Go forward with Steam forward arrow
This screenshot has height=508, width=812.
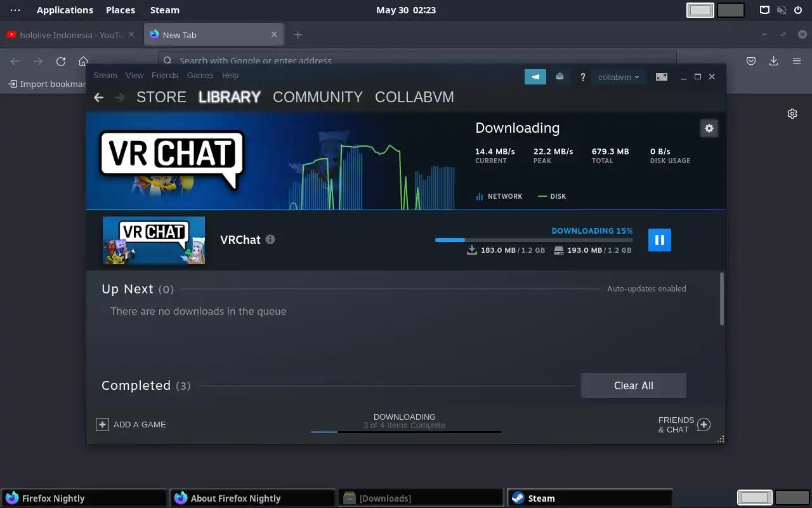click(119, 97)
